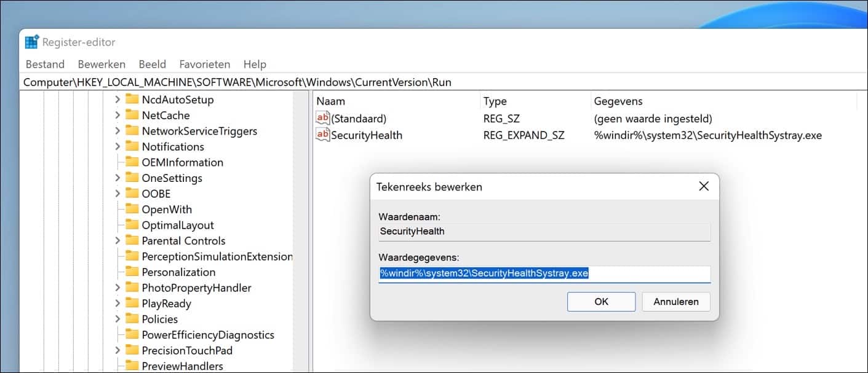Click the ab icon beside (Standaard)
868x373 pixels.
[x=324, y=118]
